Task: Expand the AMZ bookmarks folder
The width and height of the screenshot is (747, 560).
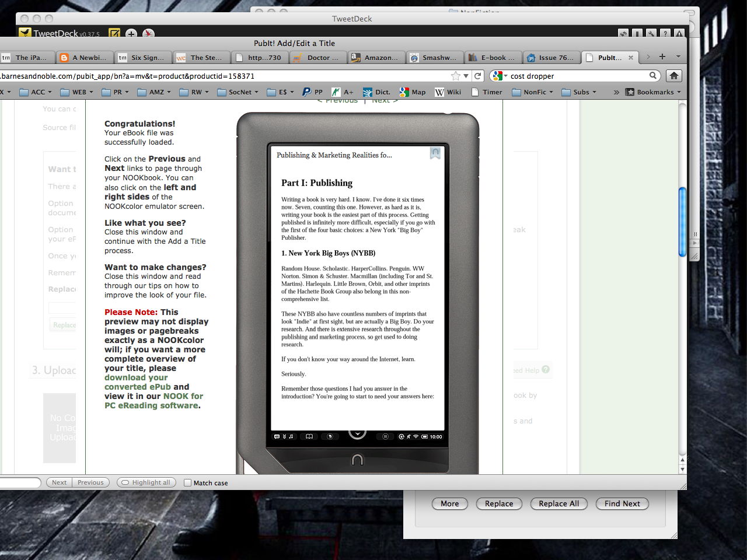Action: [x=154, y=92]
